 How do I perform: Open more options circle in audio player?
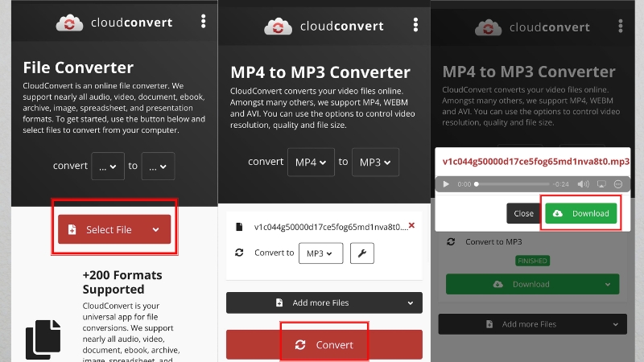pyautogui.click(x=618, y=184)
